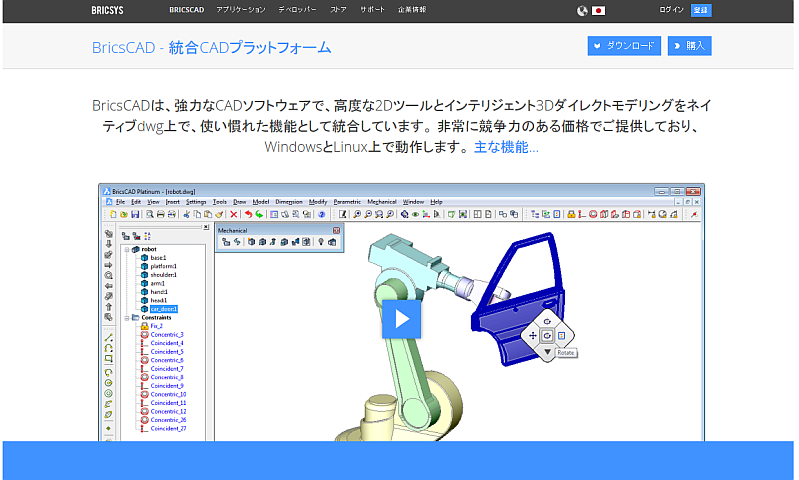Click the Print Preview magnifier icon

point(149,215)
